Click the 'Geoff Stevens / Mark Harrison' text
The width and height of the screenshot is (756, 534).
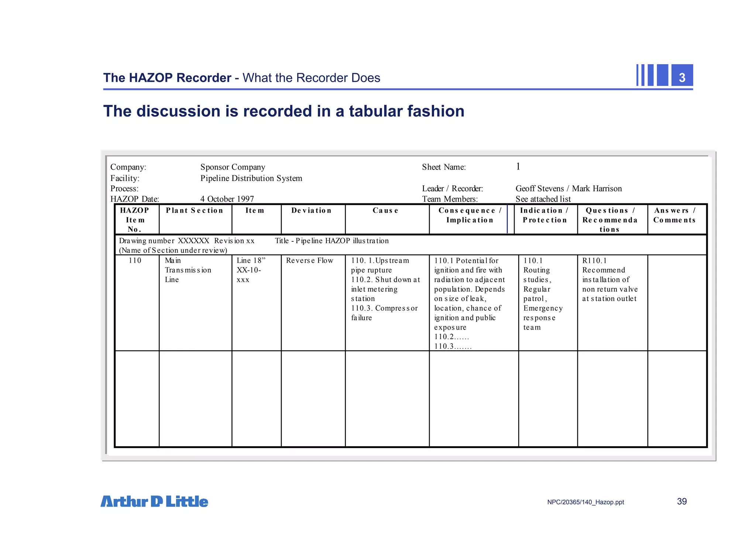[x=568, y=189]
